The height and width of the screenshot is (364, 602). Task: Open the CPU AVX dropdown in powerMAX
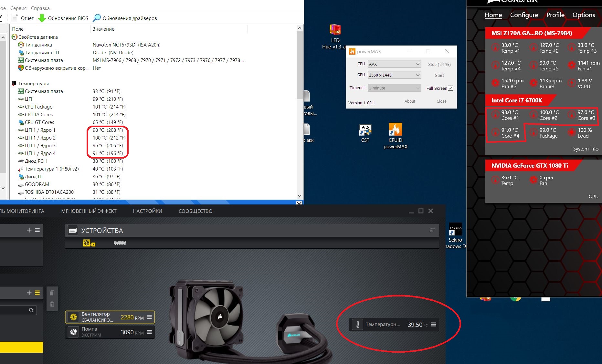tap(394, 64)
